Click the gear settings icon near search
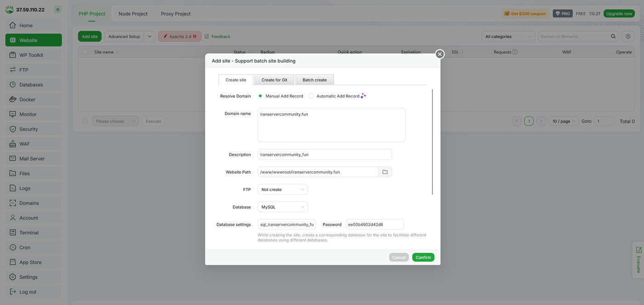Image resolution: width=644 pixels, height=305 pixels. point(628,36)
